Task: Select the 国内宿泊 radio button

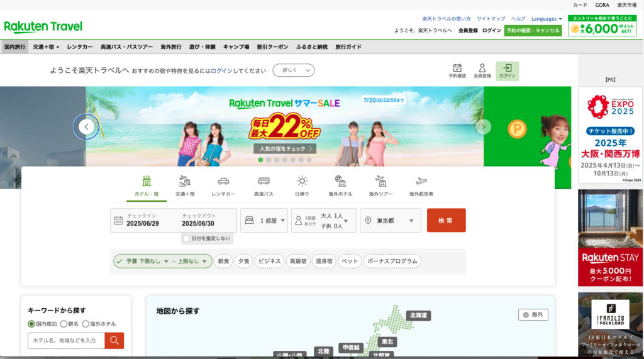Action: click(x=31, y=324)
